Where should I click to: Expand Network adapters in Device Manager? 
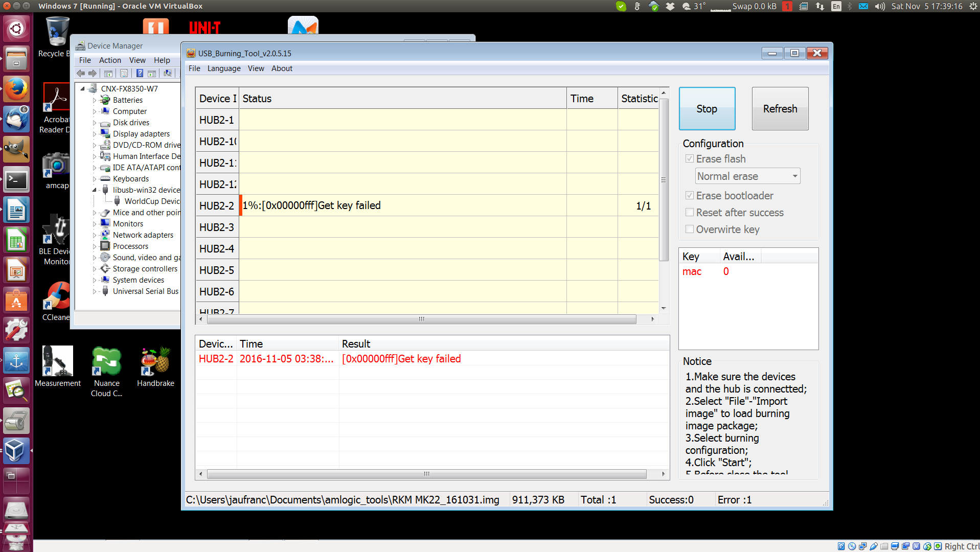click(95, 235)
